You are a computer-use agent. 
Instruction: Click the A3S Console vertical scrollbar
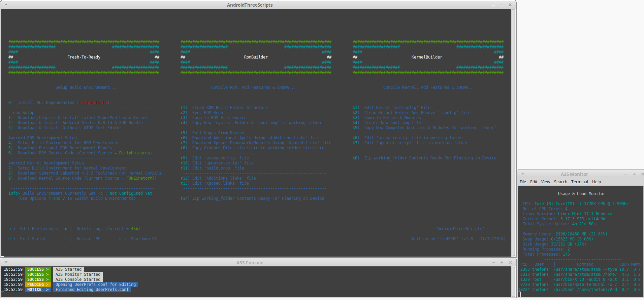click(x=513, y=282)
